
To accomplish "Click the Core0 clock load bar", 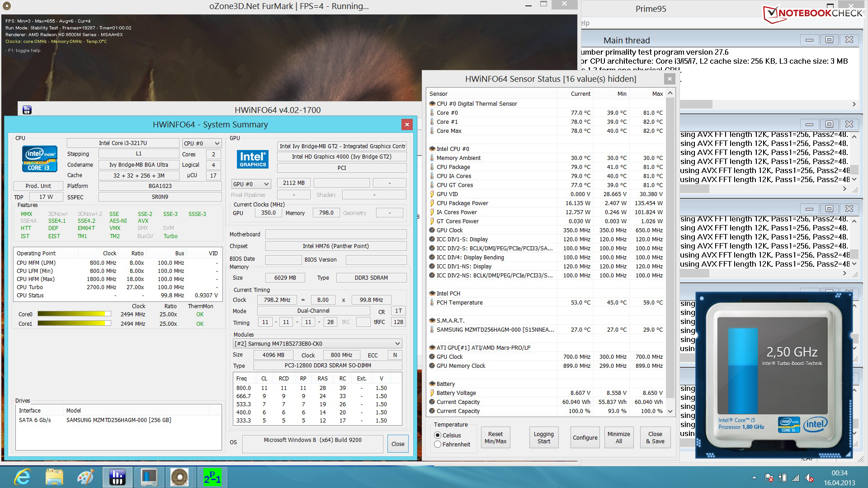I will 74,314.
